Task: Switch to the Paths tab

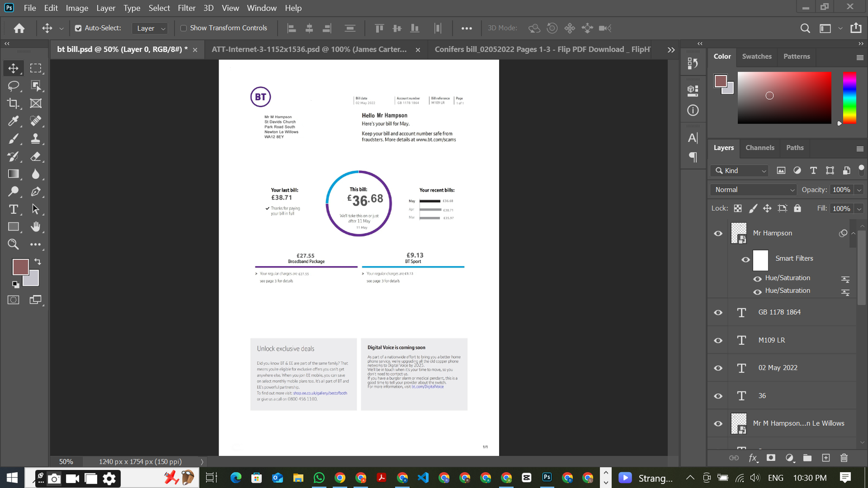Action: pyautogui.click(x=795, y=147)
